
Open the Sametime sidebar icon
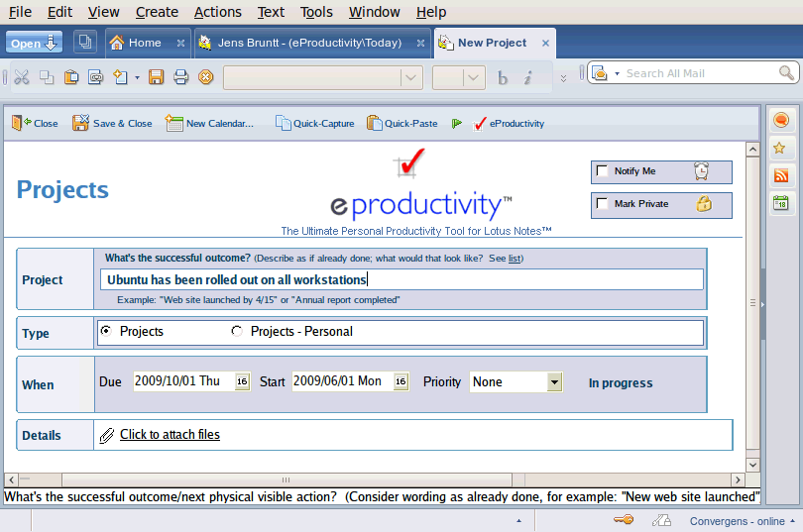pos(781,120)
